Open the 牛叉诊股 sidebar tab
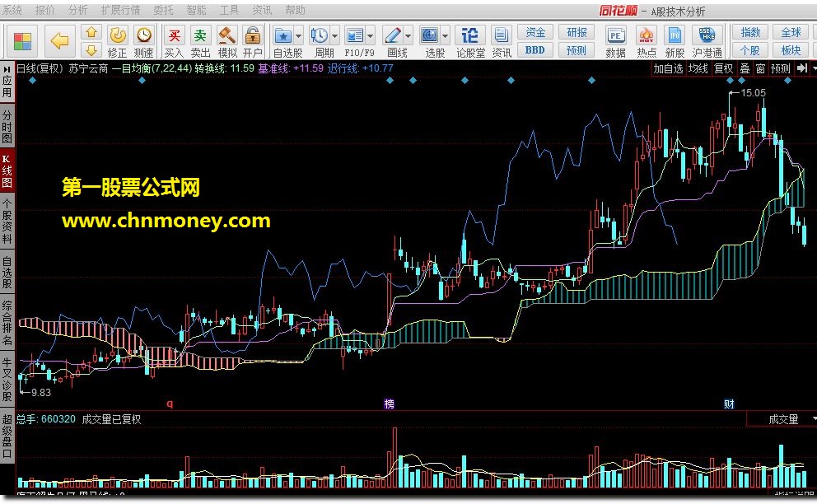This screenshot has width=817, height=504. 7,378
